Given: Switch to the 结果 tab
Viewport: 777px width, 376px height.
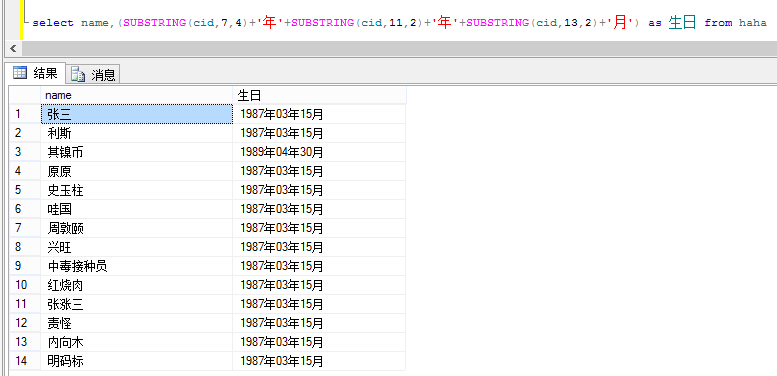Looking at the screenshot, I should [x=35, y=73].
